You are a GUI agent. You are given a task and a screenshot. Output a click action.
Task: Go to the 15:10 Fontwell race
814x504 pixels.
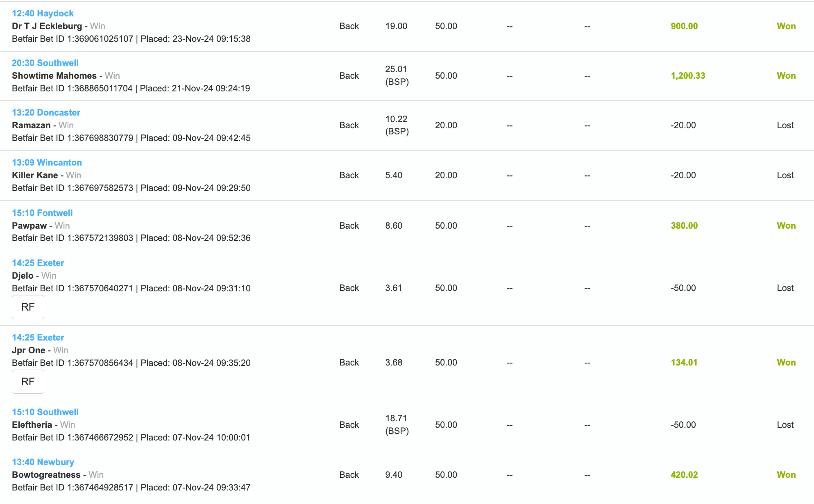[x=42, y=213]
